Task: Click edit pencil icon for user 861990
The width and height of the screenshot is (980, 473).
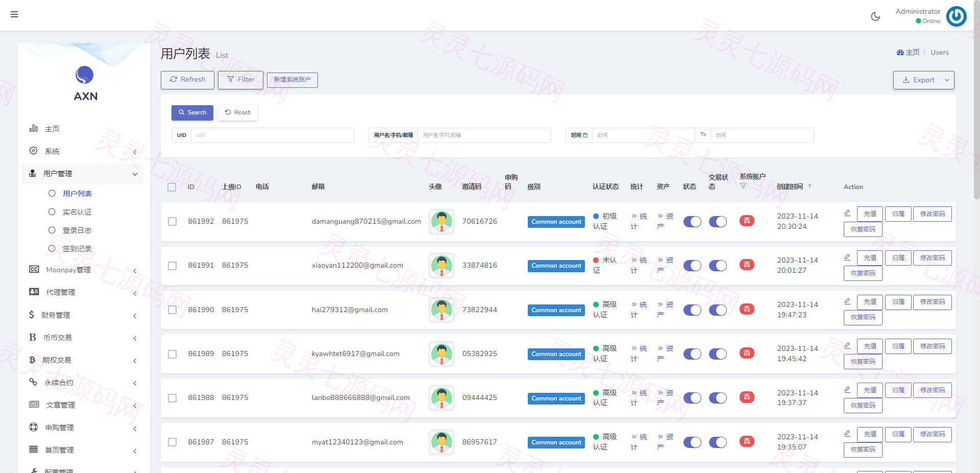Action: 847,301
